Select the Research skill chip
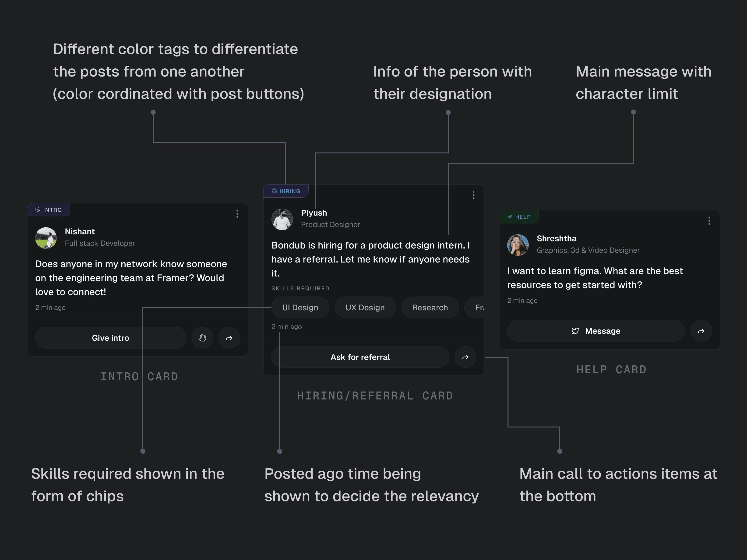Screen dimensions: 747x560 coord(430,308)
